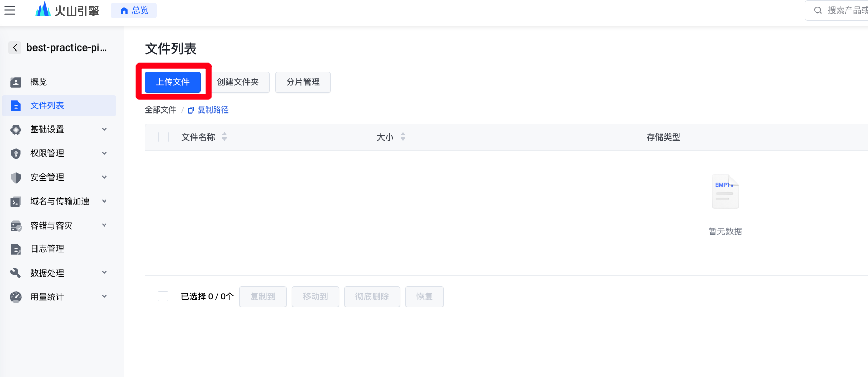Expand the 域名与传输加速 chevron

[x=104, y=201]
